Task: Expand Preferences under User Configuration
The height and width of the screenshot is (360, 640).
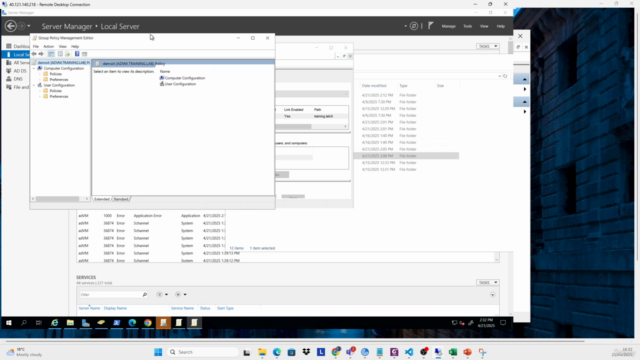Action: coord(40,96)
